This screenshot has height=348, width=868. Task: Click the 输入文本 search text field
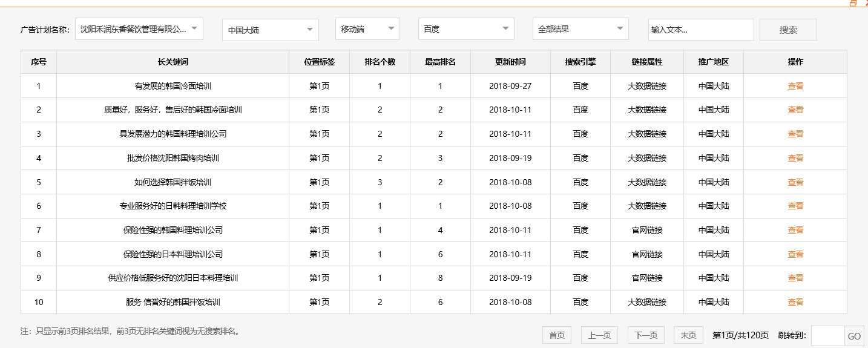tap(700, 30)
